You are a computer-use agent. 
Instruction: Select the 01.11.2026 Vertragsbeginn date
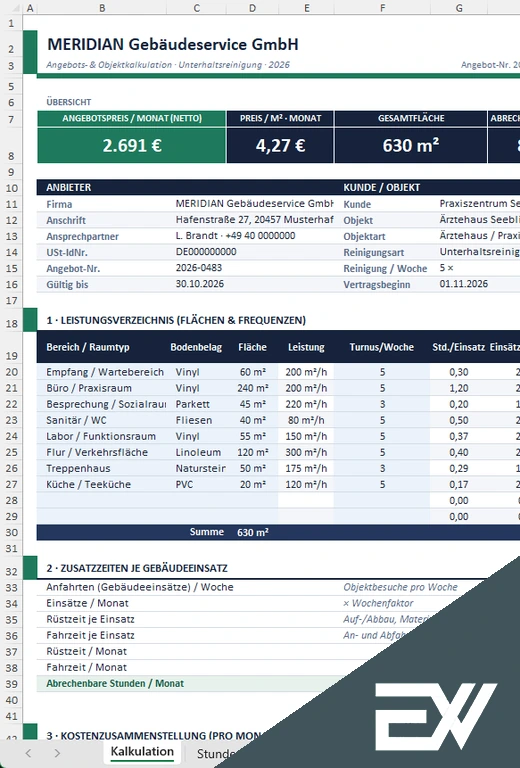(x=464, y=284)
